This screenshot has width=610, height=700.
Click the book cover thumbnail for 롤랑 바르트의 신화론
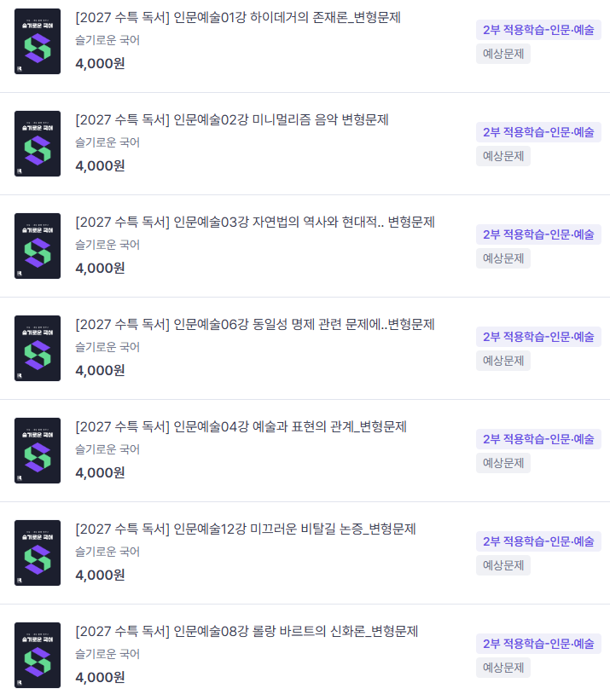click(38, 655)
